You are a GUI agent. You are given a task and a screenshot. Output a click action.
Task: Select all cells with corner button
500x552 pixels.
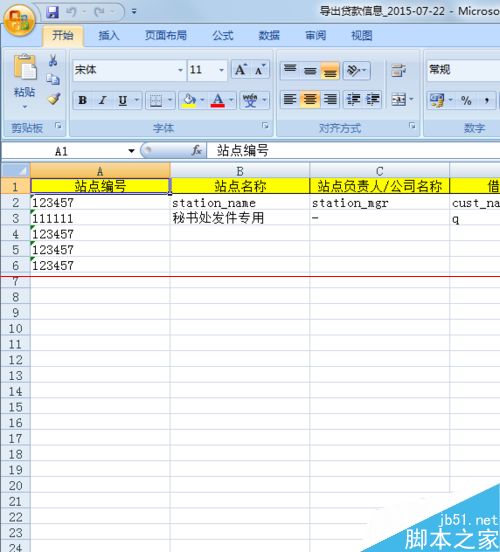click(15, 171)
